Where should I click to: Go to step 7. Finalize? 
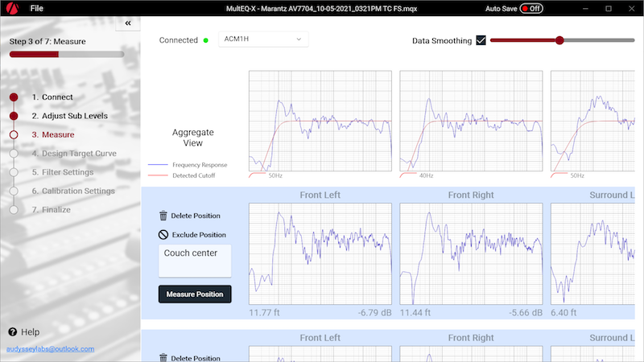point(51,210)
